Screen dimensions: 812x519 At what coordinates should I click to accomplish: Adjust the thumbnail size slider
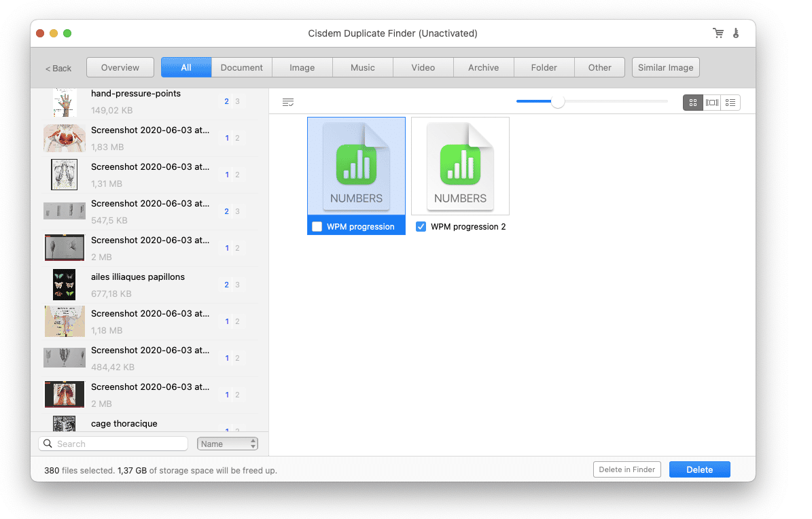pos(558,102)
